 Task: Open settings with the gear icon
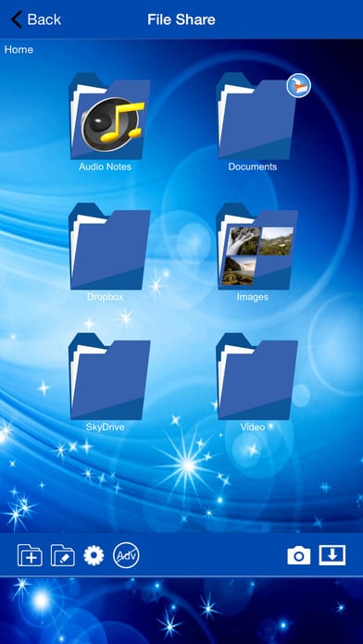pos(94,555)
